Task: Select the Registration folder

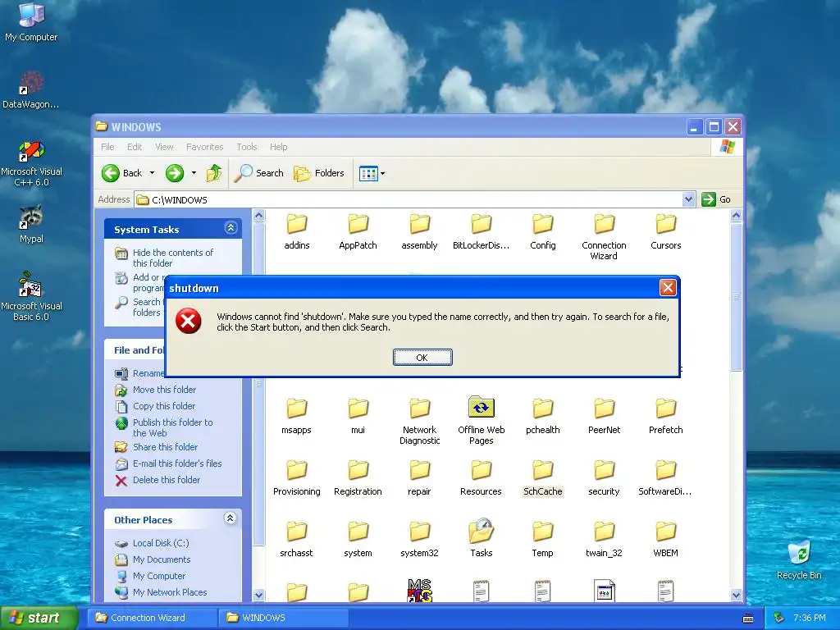Action: point(358,478)
